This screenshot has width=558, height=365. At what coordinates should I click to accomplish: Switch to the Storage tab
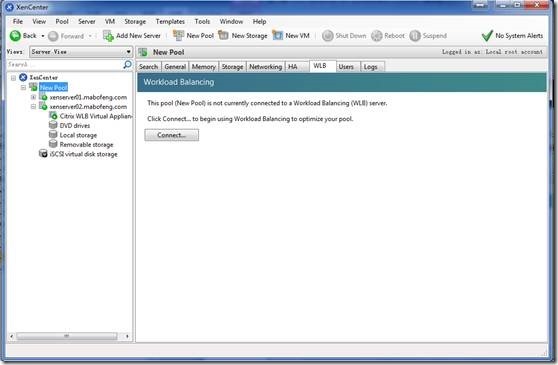click(232, 67)
